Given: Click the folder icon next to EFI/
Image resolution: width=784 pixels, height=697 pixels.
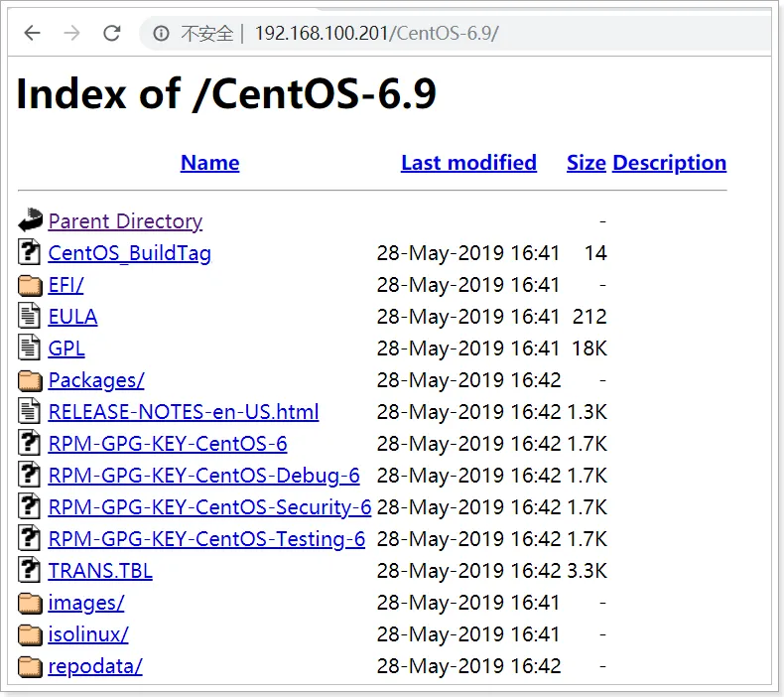Looking at the screenshot, I should (31, 285).
